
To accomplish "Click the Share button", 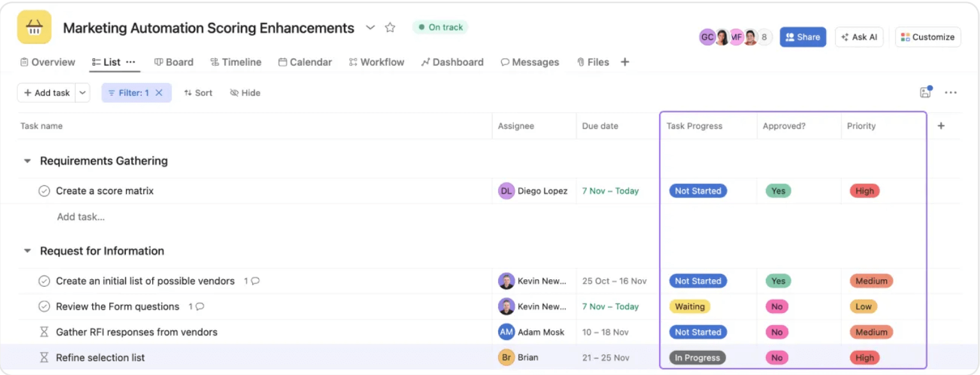I will click(x=803, y=37).
